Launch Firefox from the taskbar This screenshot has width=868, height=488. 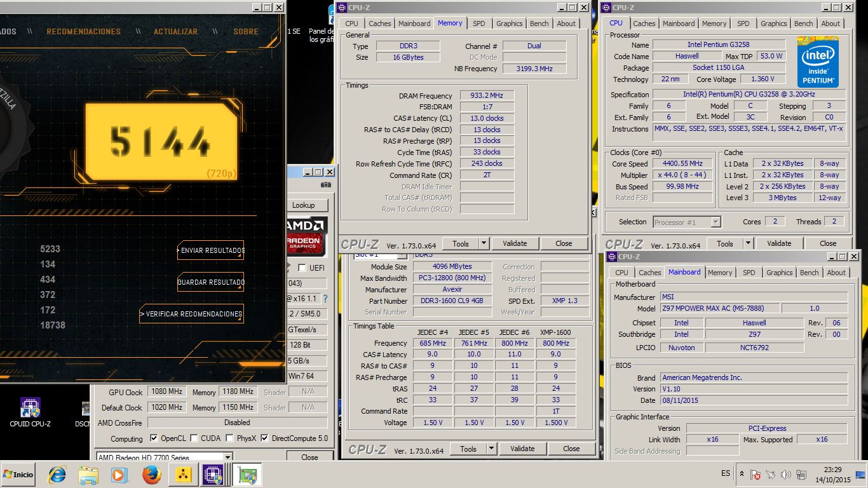pos(151,475)
